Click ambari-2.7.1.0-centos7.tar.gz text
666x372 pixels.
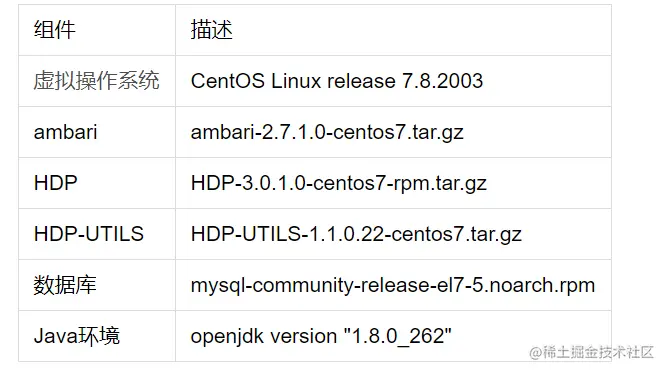tap(327, 132)
